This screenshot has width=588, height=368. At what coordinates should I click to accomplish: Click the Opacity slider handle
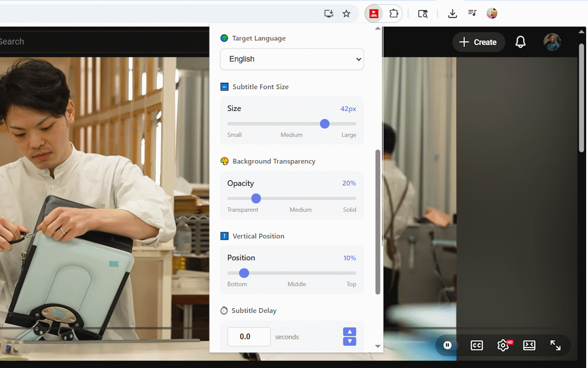pos(256,198)
